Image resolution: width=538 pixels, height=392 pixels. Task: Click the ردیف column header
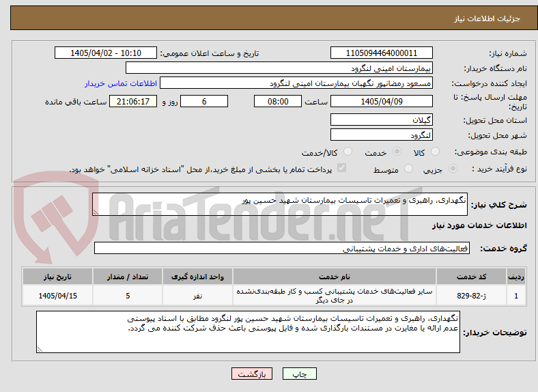coord(516,277)
